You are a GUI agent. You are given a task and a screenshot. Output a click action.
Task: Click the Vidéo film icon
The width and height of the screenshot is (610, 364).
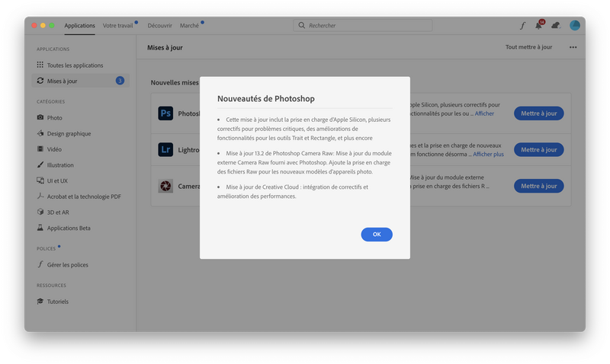40,148
